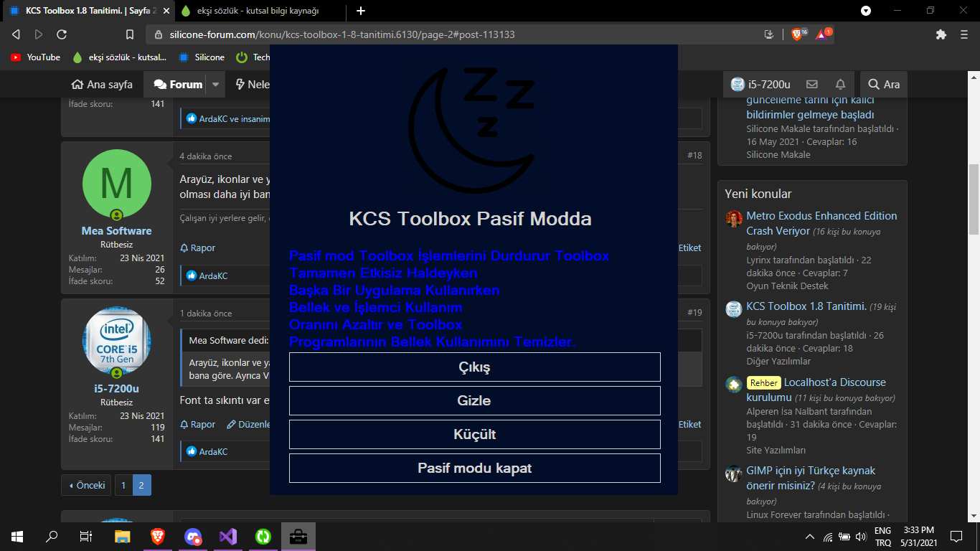
Task: Open the browser extensions puzzle icon
Action: click(941, 34)
